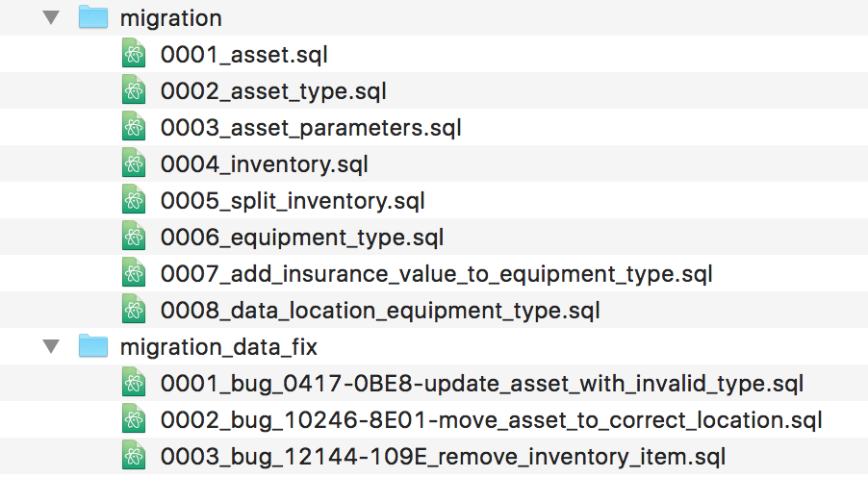Select the 0008_data_location_equipment_type.sql filename
The height and width of the screenshot is (477, 868).
tap(380, 311)
